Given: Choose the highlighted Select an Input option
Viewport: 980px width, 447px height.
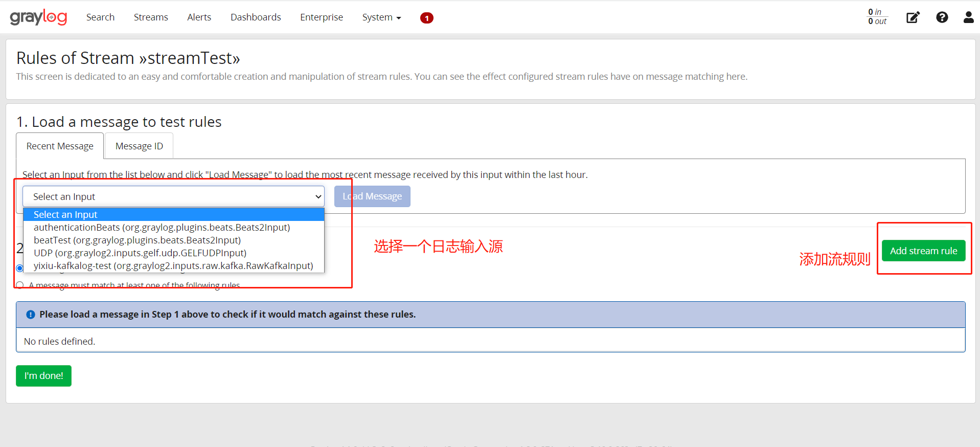Looking at the screenshot, I should 174,215.
